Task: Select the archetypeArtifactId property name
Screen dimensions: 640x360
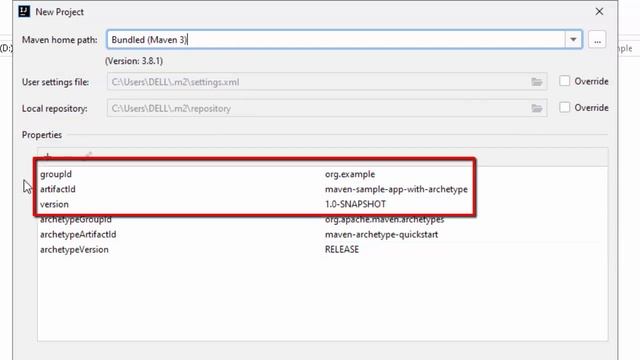Action: click(x=78, y=235)
